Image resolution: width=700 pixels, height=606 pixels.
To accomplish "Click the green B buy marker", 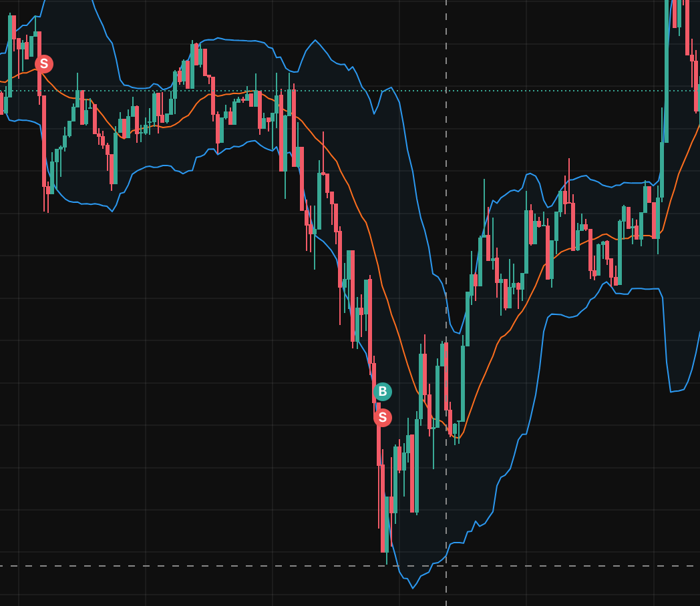I will (383, 392).
